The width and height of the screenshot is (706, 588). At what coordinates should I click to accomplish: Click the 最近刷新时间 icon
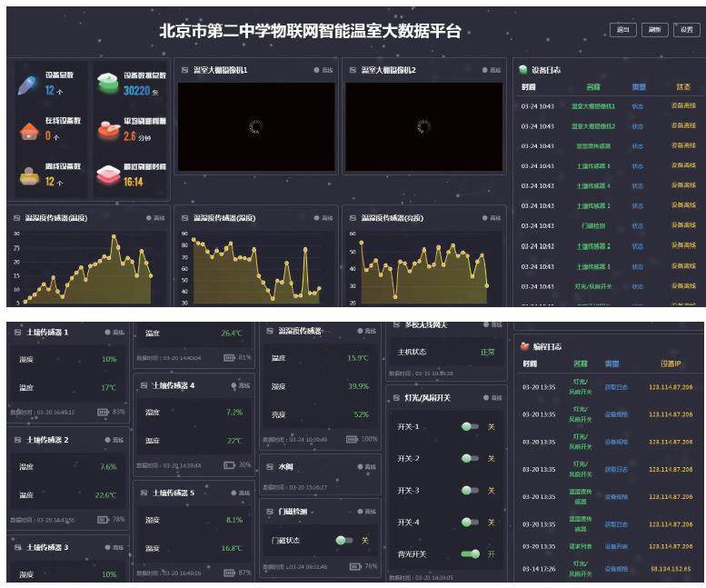click(x=108, y=174)
